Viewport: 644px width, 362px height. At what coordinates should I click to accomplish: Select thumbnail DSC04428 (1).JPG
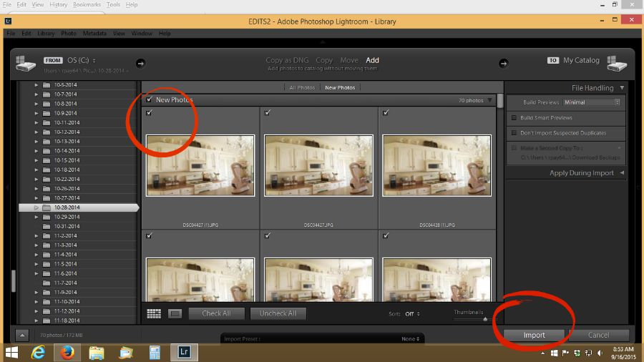click(436, 165)
